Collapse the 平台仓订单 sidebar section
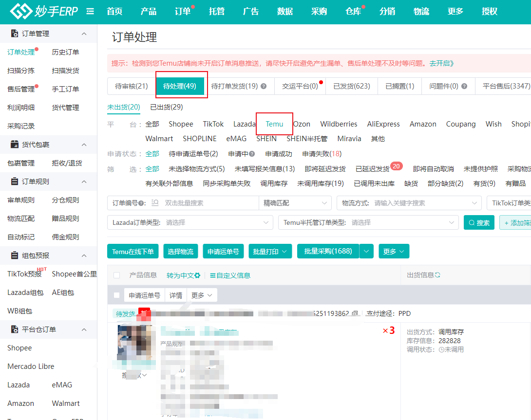The height and width of the screenshot is (420, 531). 84,329
